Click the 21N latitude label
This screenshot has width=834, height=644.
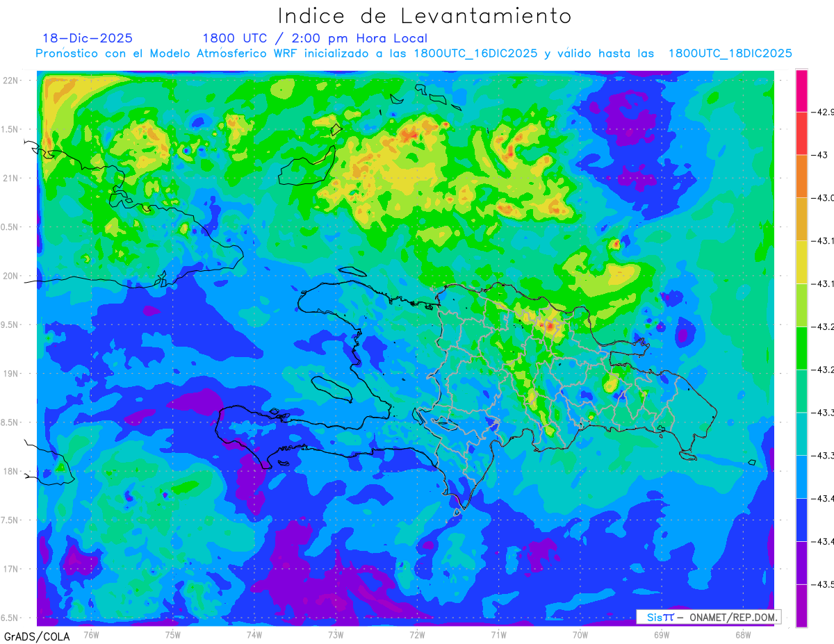[11, 179]
